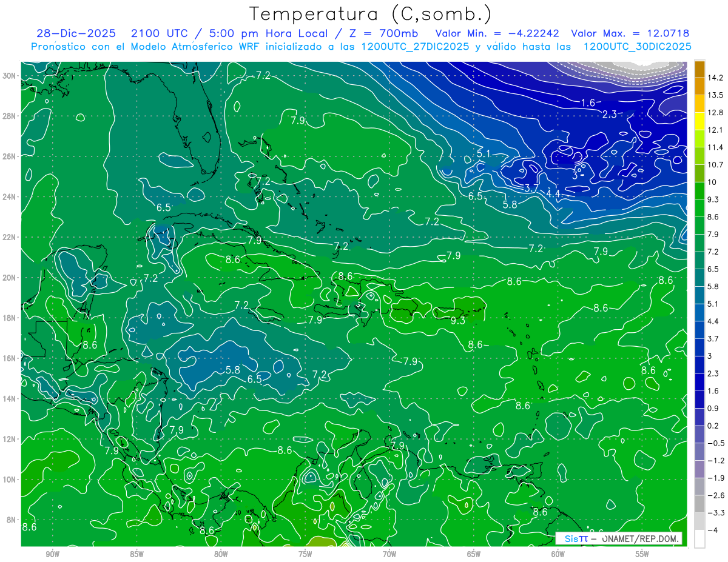Viewport: 728px width, 562px height.
Task: Click the 20N latitude axis label
Action: [9, 278]
